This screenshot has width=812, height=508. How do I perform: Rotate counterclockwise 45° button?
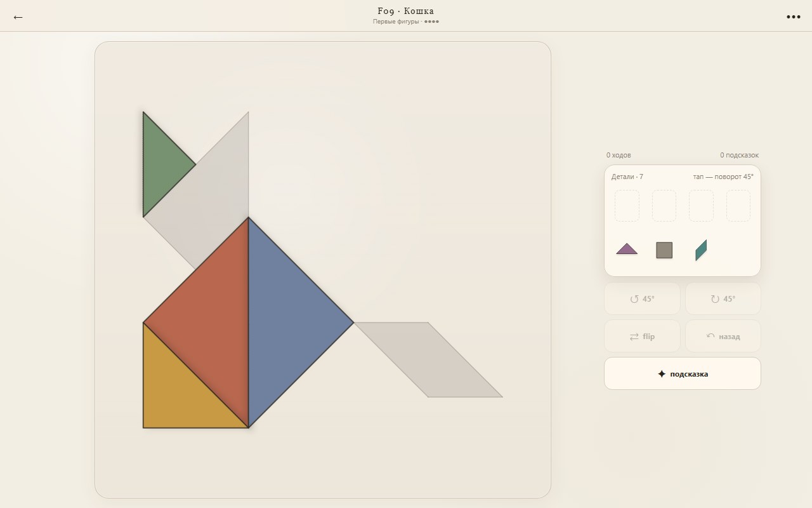point(642,298)
